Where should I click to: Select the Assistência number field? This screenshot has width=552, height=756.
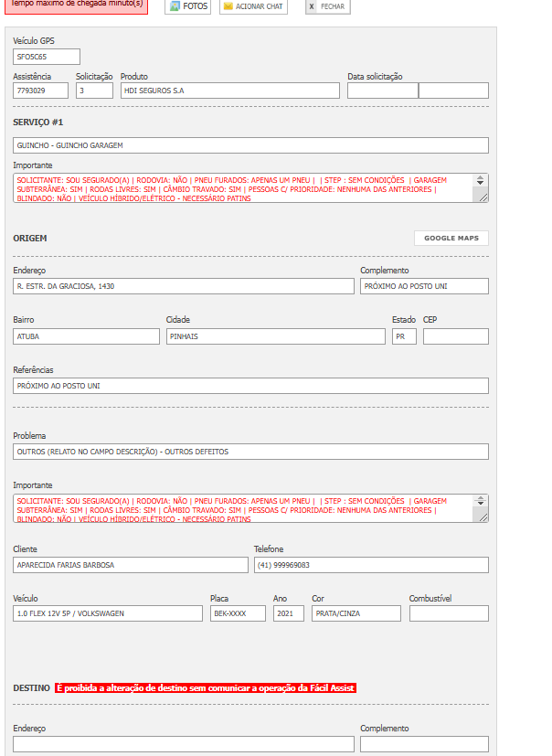tap(41, 91)
